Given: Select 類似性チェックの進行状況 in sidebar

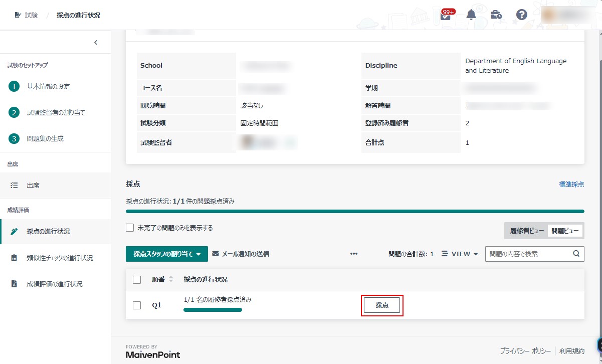Looking at the screenshot, I should click(x=60, y=258).
